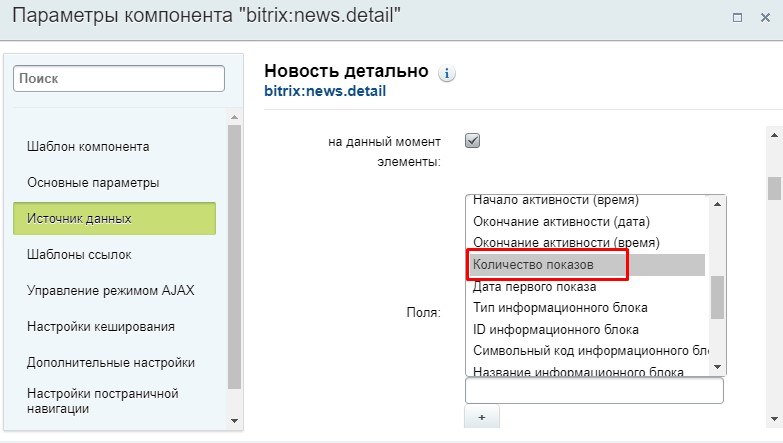Image resolution: width=783 pixels, height=443 pixels.
Task: Select the Источник данных section
Action: [x=114, y=218]
